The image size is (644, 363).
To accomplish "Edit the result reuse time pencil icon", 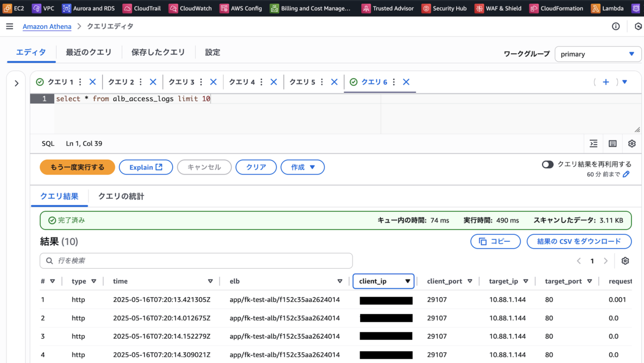I will pyautogui.click(x=626, y=174).
